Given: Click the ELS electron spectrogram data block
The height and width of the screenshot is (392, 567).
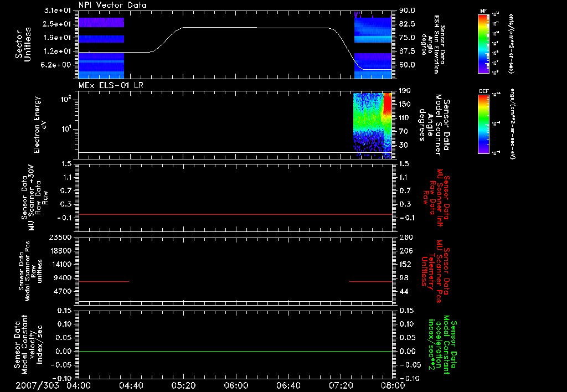Looking at the screenshot, I should (373, 126).
